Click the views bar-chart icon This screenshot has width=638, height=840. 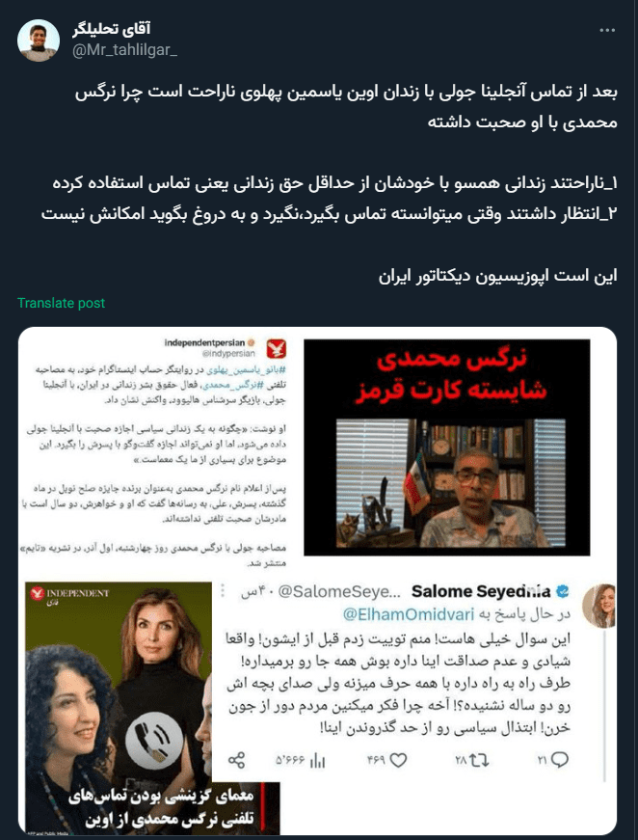coord(317,760)
